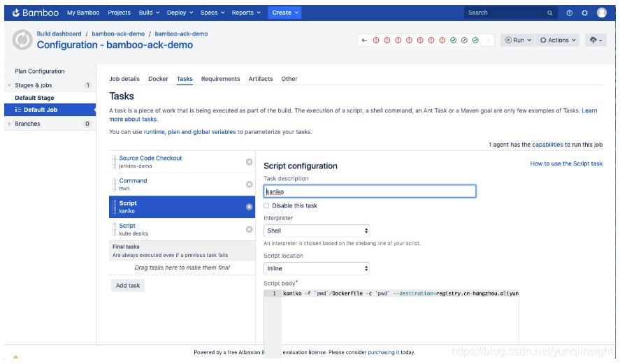Open the Actions dropdown
Screen dimensions: 620x364
click(558, 41)
